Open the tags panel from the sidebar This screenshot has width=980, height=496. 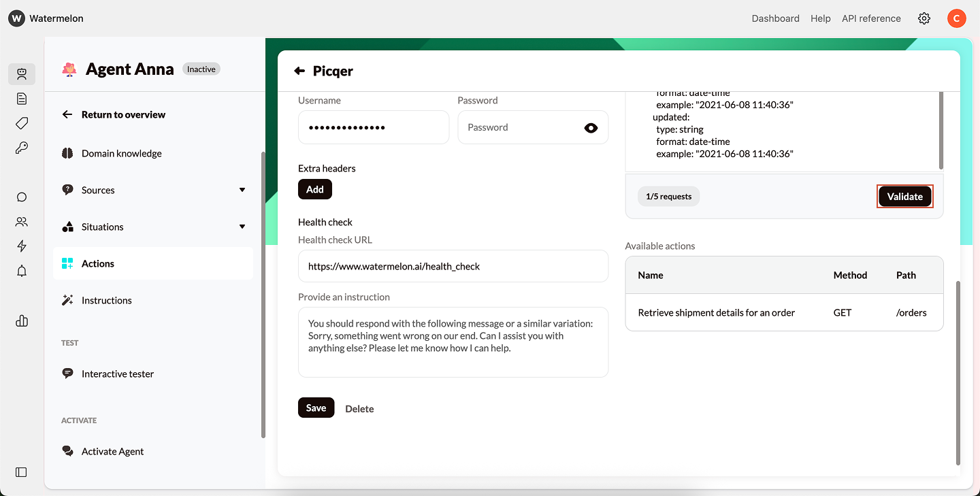tap(21, 123)
